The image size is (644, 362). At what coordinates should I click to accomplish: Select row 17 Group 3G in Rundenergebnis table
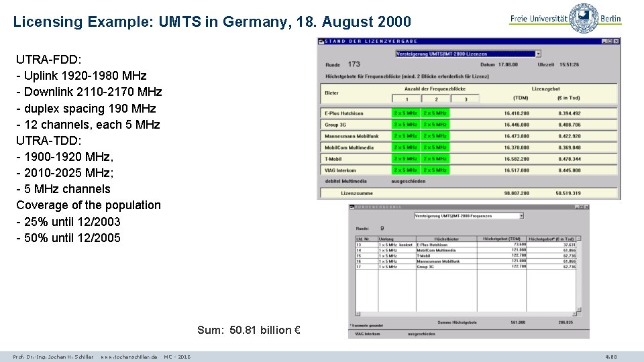[x=466, y=267]
